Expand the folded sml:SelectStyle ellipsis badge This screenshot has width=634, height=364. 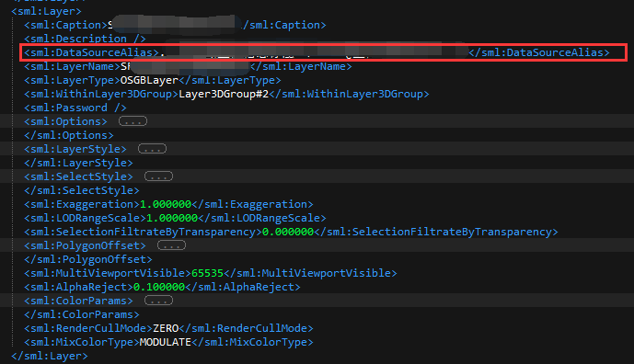(158, 176)
